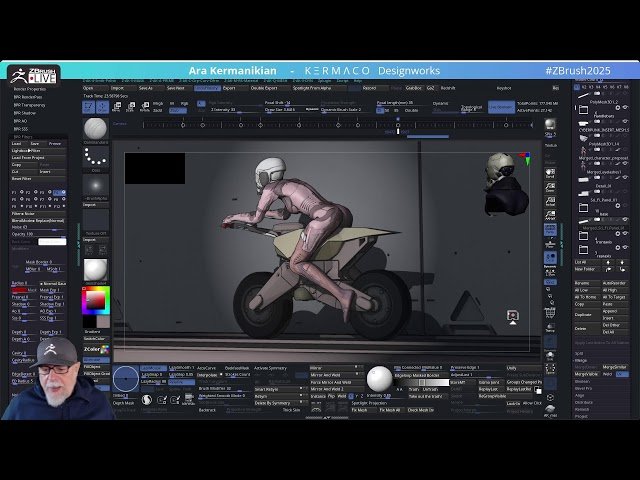The height and width of the screenshot is (480, 640).
Task: Open the Delete By Symmetry dropdown
Action: (281, 403)
